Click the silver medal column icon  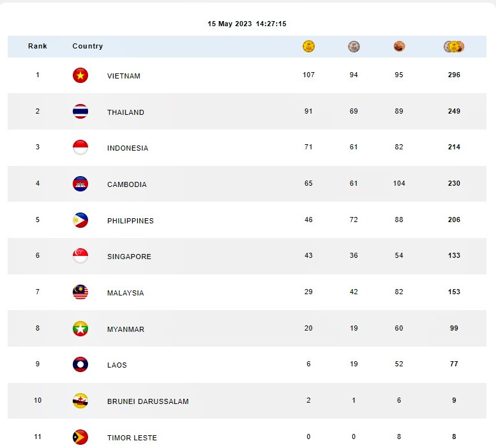[x=354, y=47]
